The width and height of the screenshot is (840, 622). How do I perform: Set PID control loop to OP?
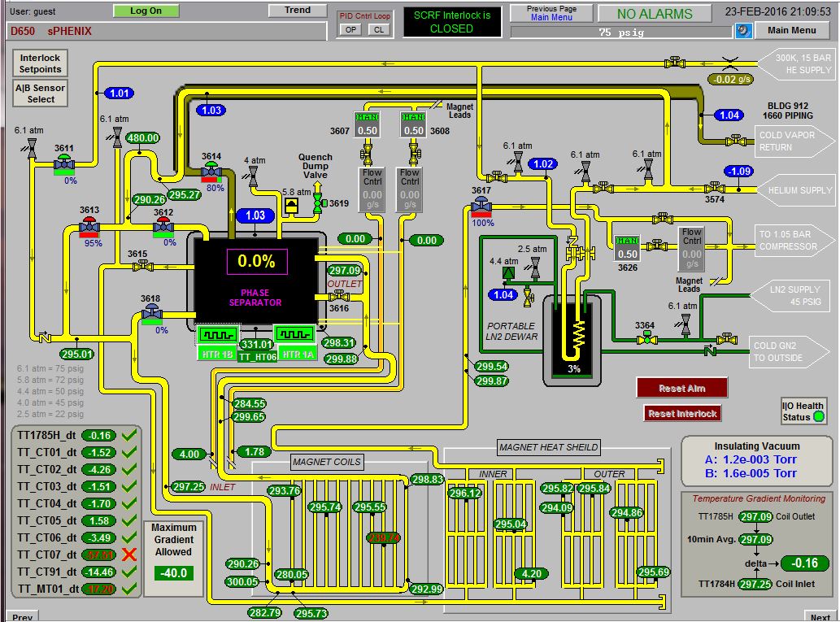[x=350, y=29]
